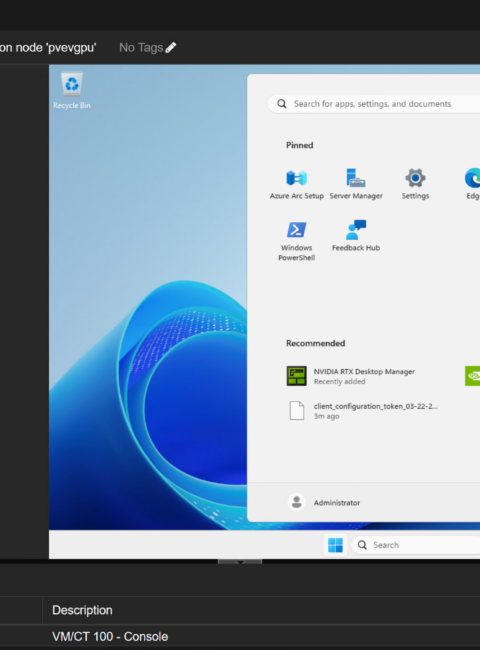Launch Server Manager from pinned apps
The image size is (480, 650).
tap(356, 184)
